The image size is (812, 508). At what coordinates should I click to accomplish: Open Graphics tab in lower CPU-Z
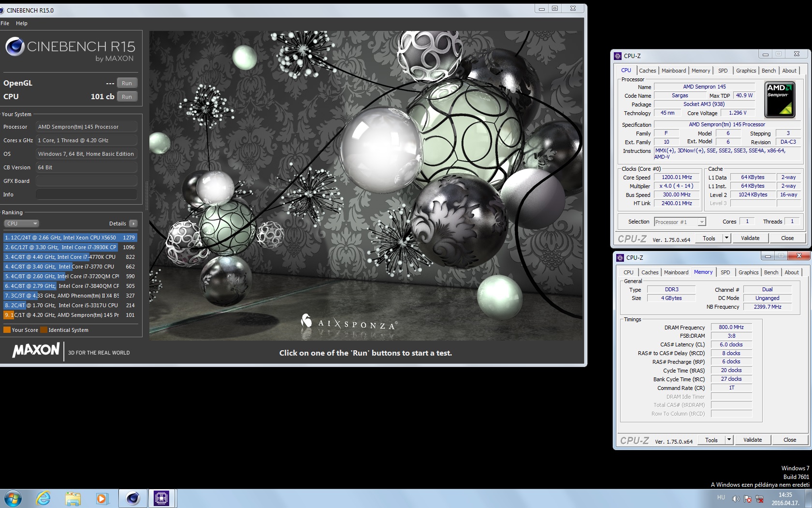pyautogui.click(x=748, y=272)
